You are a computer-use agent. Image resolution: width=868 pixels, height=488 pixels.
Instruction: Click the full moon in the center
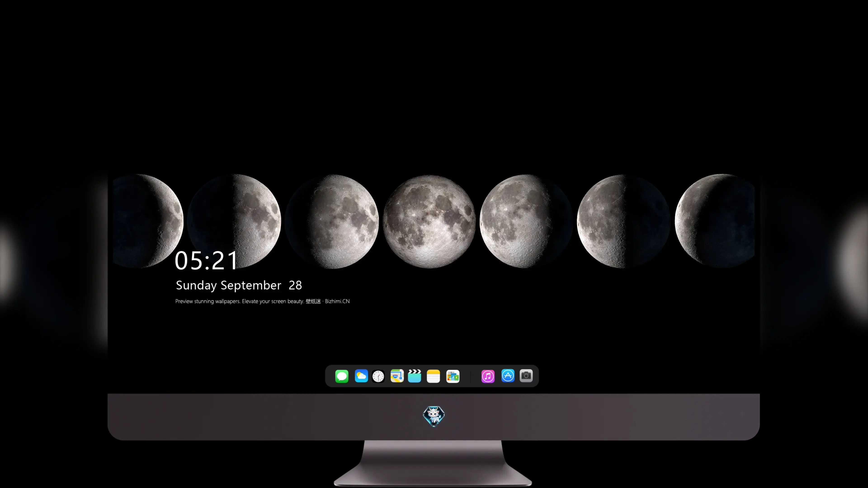point(429,222)
